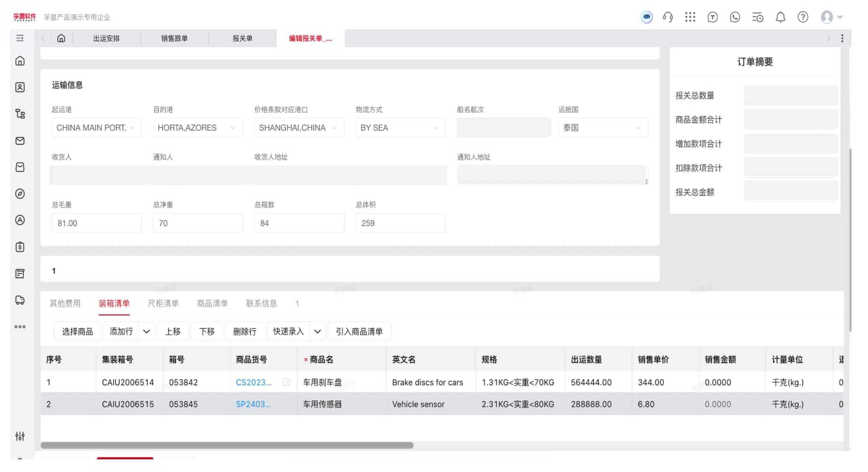Open the SP2403 product link

coord(254,404)
